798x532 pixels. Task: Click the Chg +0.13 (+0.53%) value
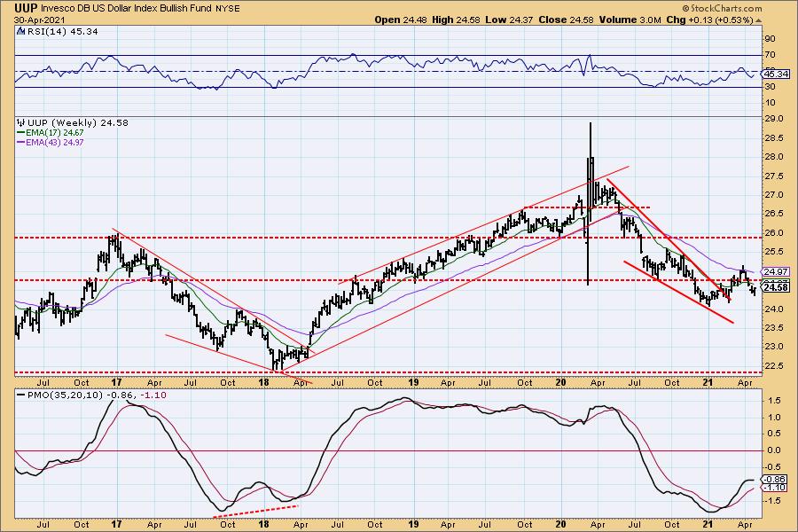709,20
